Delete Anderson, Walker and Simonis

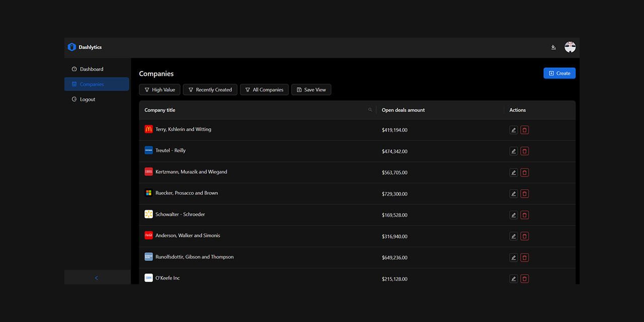[x=525, y=236]
